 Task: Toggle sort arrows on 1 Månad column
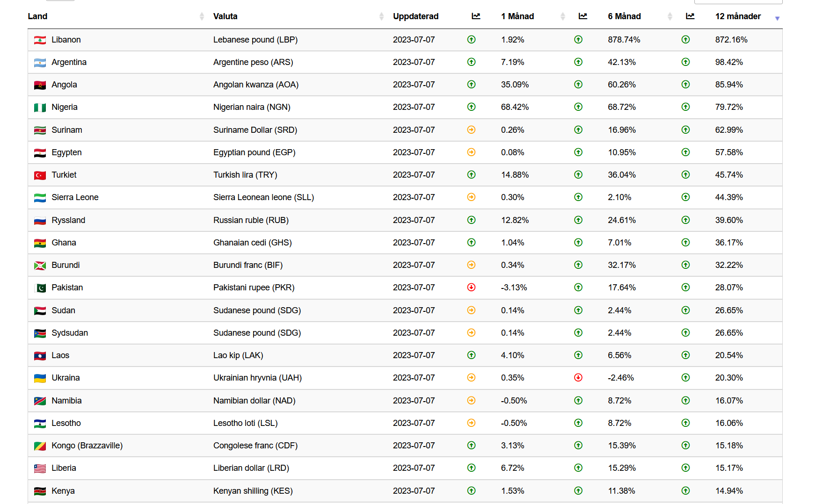[562, 17]
